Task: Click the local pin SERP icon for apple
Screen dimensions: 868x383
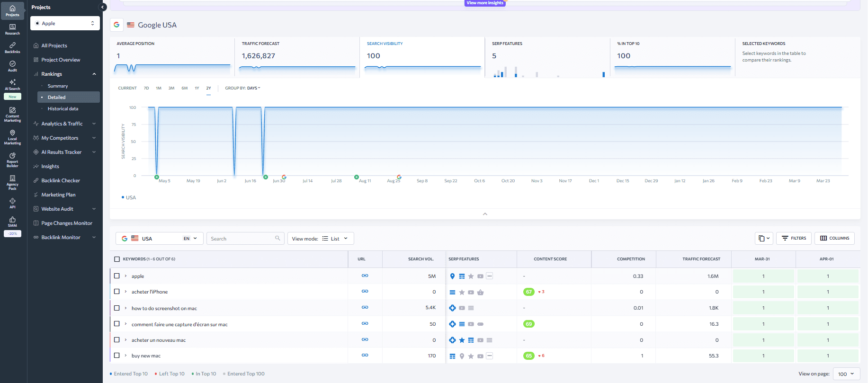Action: tap(452, 276)
